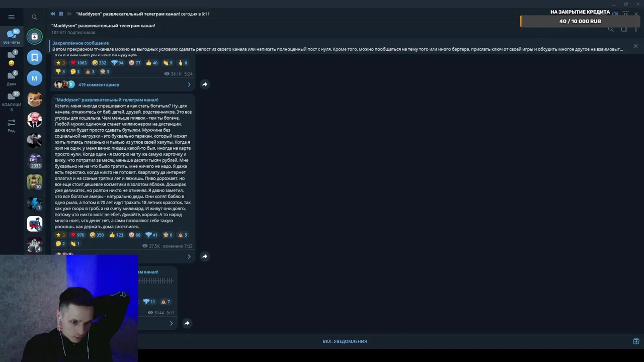644x362 pixels.
Task: Close the audio player bar
Action: 637,14
